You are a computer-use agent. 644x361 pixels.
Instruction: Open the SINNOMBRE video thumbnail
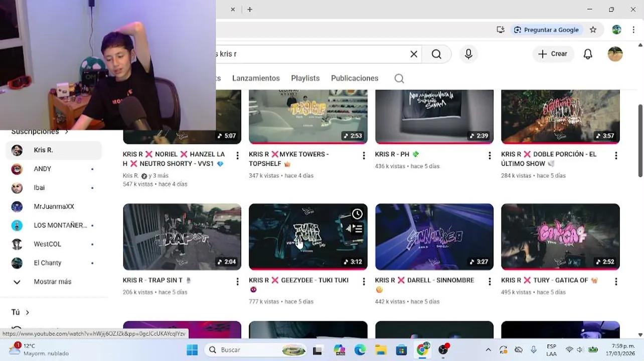pos(434,237)
